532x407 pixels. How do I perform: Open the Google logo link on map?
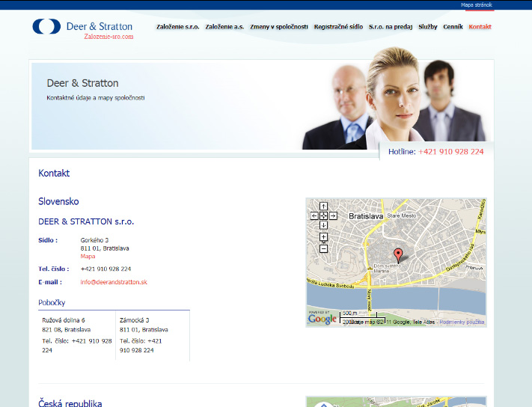pos(322,319)
